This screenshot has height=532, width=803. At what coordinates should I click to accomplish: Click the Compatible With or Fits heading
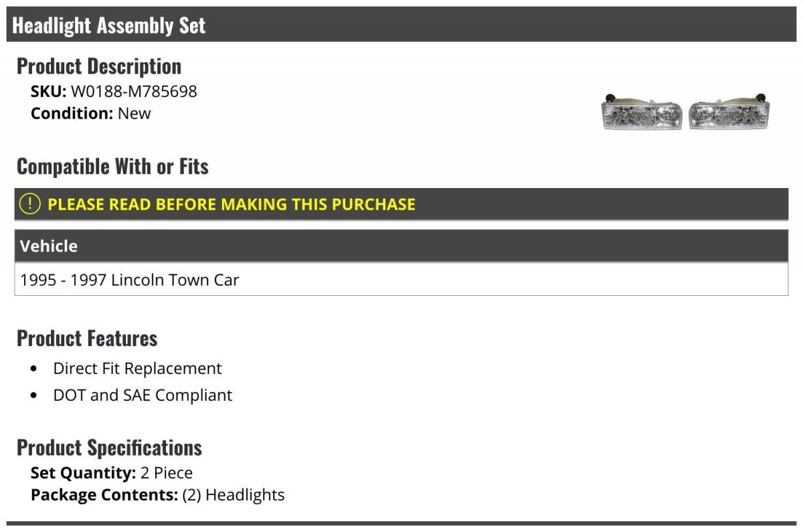click(112, 167)
